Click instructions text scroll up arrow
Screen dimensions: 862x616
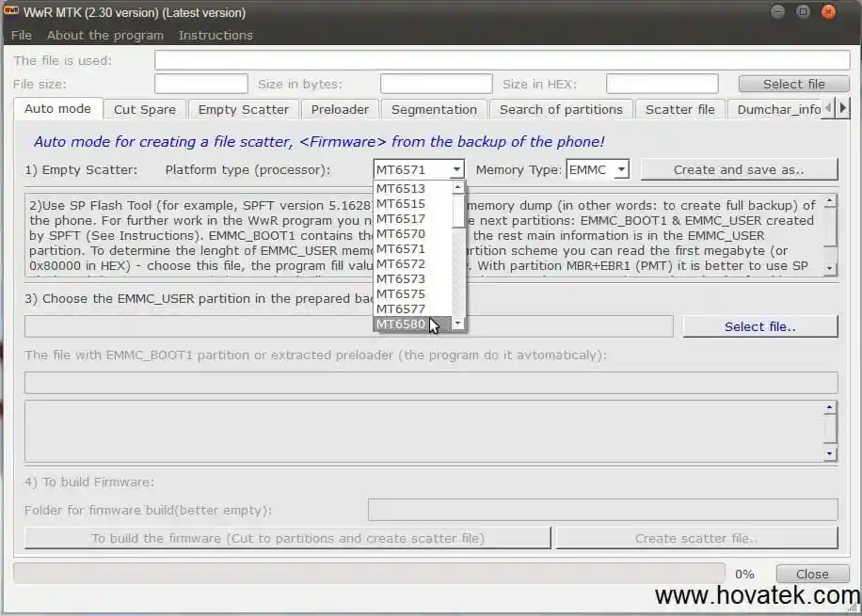(830, 201)
